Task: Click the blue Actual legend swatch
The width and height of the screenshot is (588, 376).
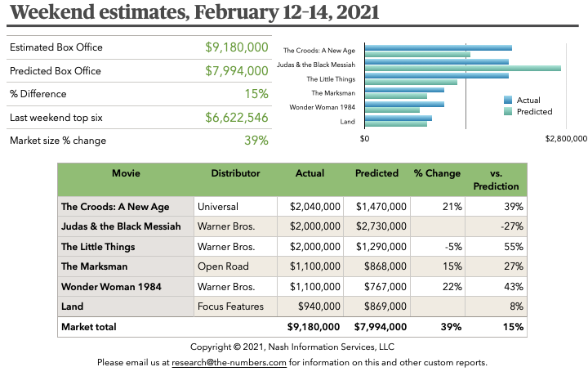Action: (x=509, y=101)
